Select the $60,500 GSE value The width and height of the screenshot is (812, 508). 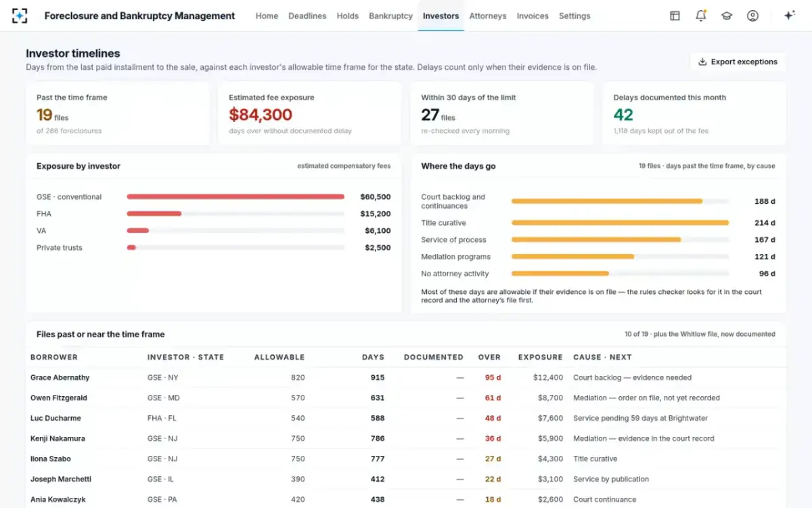tap(376, 197)
